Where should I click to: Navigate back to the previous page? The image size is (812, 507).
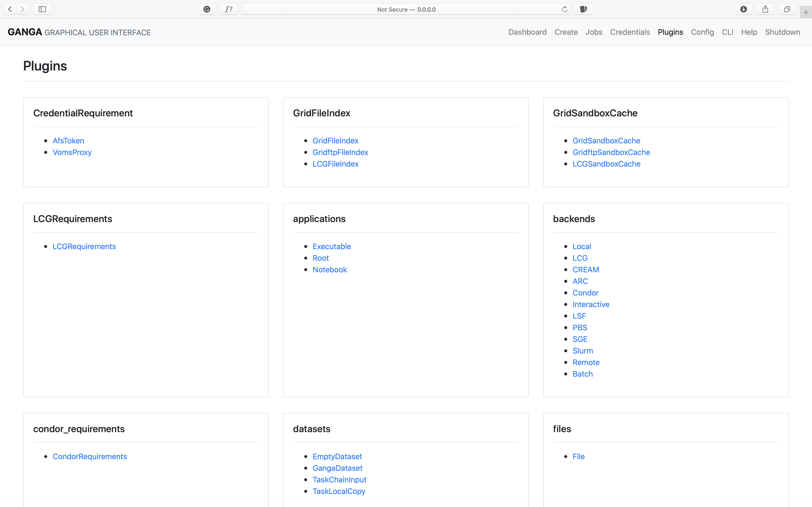pyautogui.click(x=9, y=9)
